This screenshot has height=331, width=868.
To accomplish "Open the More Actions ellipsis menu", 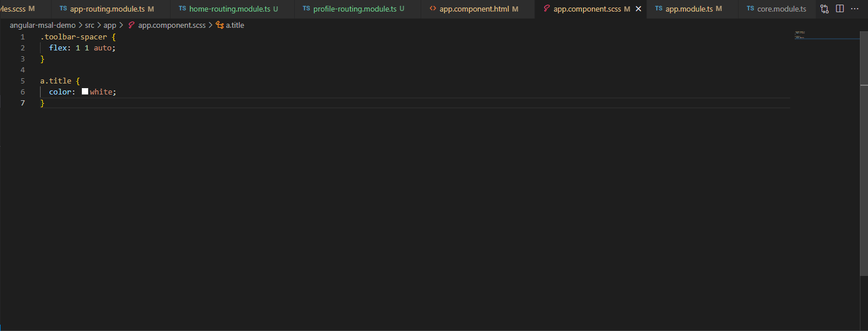I will click(854, 9).
